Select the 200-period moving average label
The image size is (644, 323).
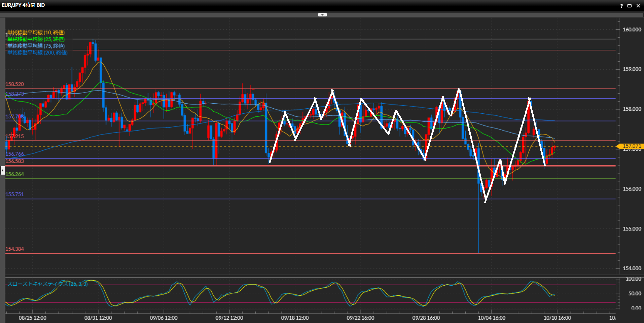(37, 53)
